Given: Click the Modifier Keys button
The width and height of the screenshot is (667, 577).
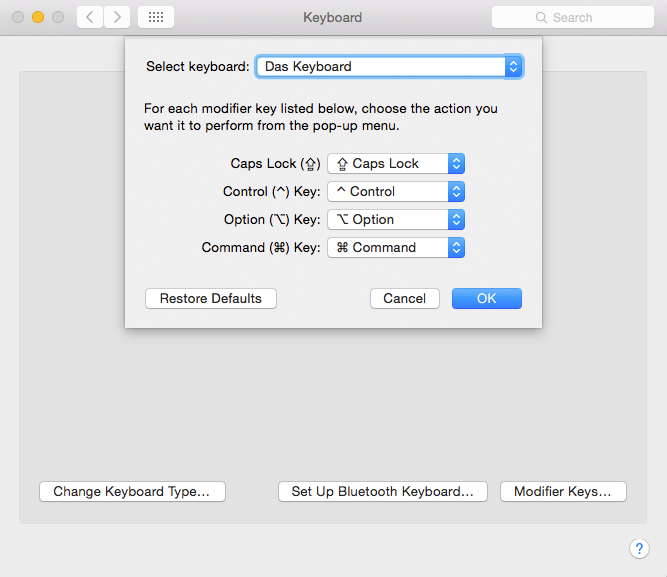Looking at the screenshot, I should [563, 491].
